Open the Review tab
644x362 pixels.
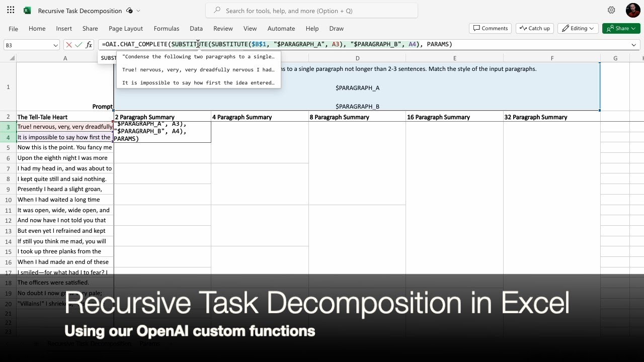point(223,29)
